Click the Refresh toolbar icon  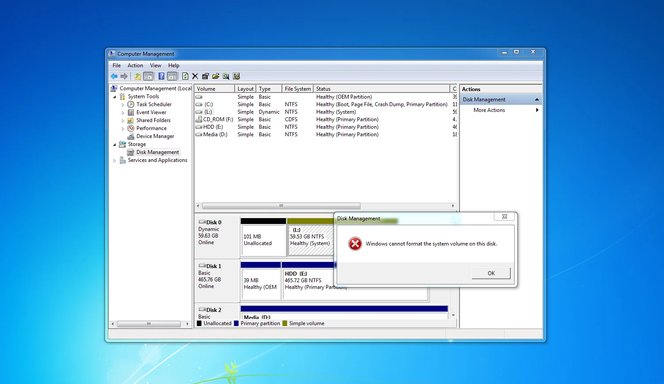(185, 76)
